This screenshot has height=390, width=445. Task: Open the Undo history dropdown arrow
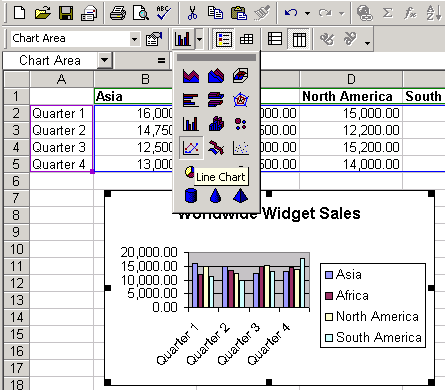point(307,13)
